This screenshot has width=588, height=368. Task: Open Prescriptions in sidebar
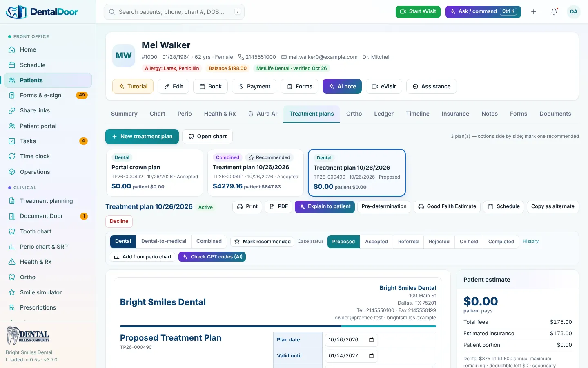tap(48, 307)
